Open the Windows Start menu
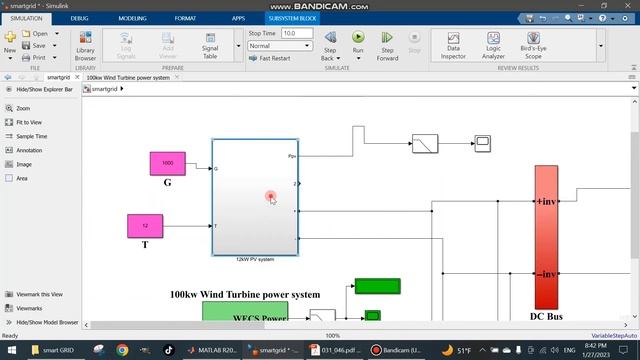 coord(12,350)
